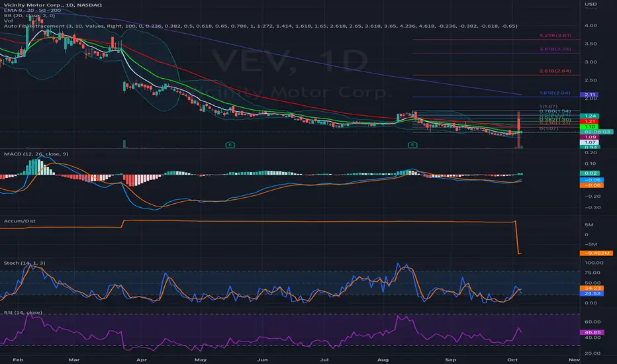Click the May label on time axis
The height and width of the screenshot is (364, 617).
201,359
